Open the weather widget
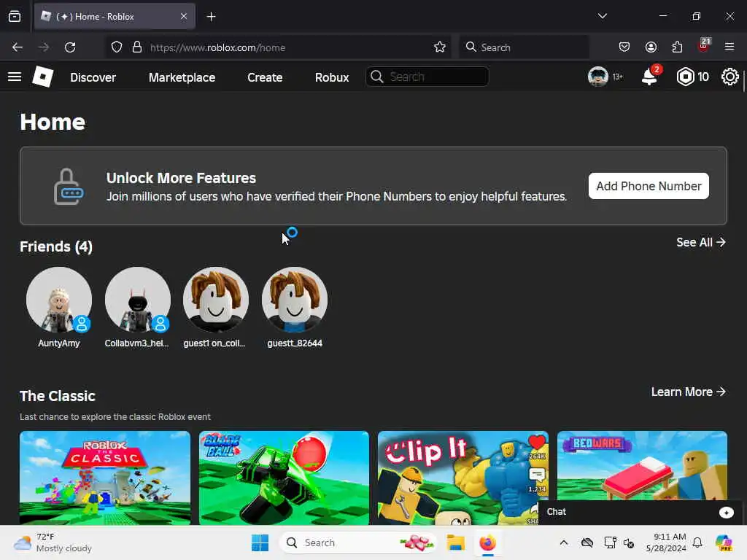The width and height of the screenshot is (747, 560). pos(53,542)
